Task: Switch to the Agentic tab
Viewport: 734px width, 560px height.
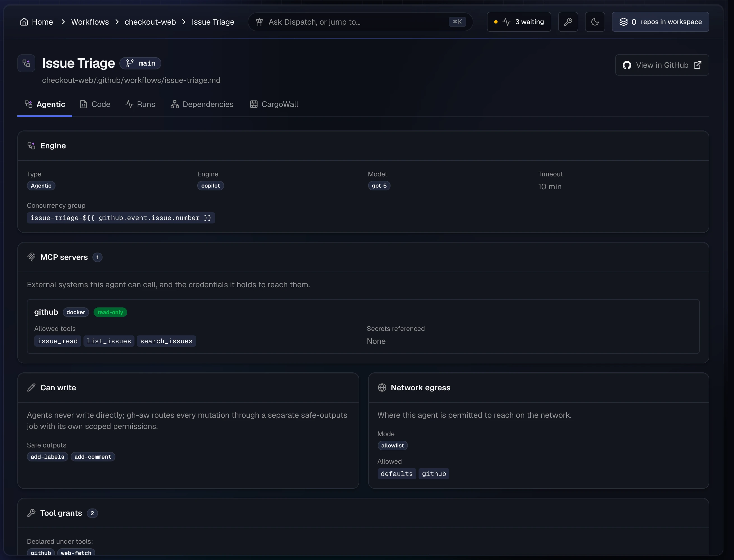Action: click(45, 104)
